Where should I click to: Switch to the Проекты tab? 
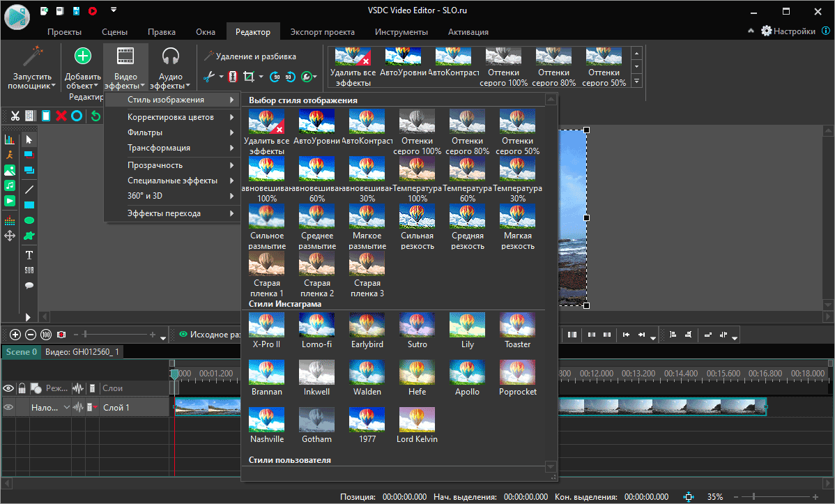point(64,32)
